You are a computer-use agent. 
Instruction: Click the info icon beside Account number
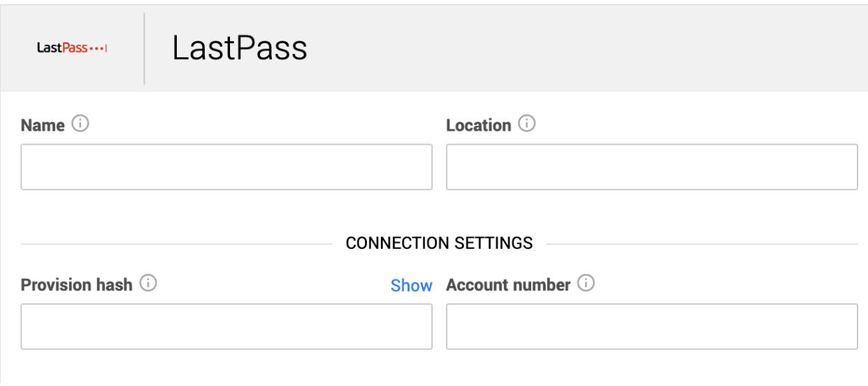(x=586, y=284)
